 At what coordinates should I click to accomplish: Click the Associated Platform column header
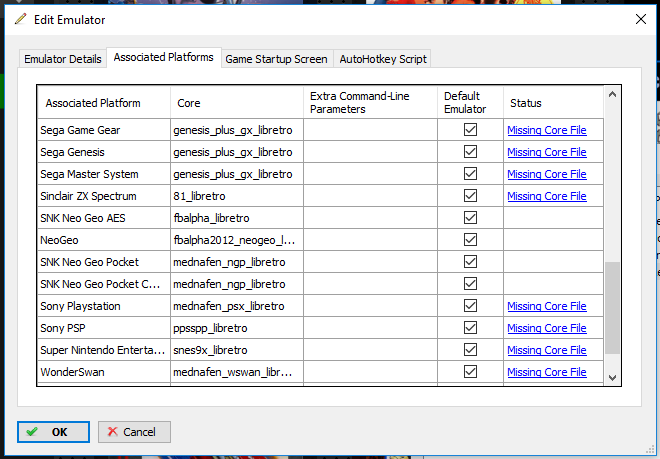[104, 103]
